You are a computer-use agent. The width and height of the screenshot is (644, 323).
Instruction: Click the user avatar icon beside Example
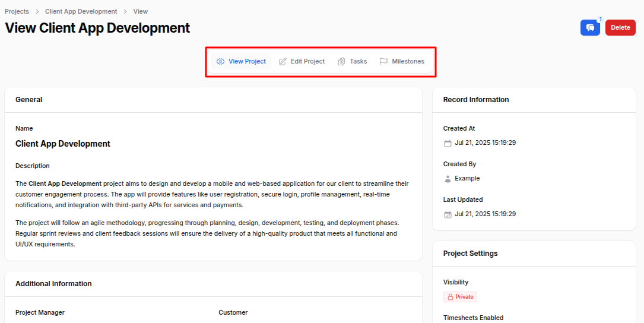[448, 179]
